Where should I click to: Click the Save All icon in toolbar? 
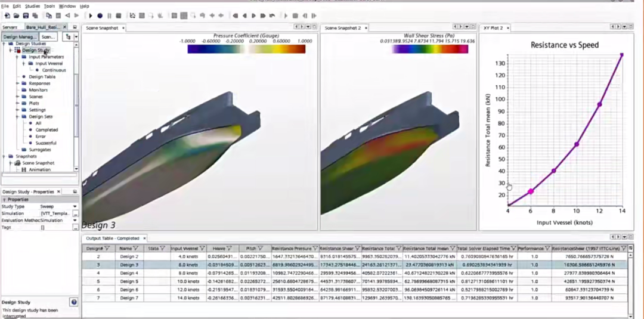(35, 16)
